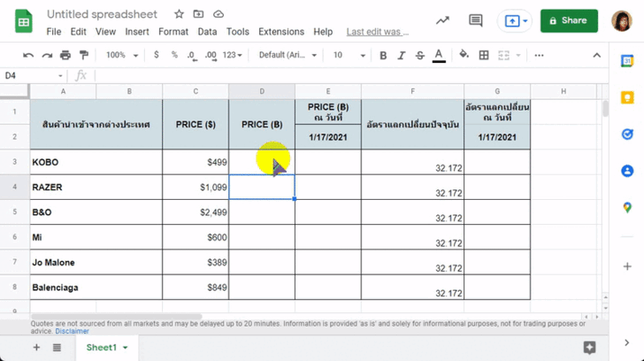Click the move to folder icon
644x361 pixels.
pyautogui.click(x=198, y=14)
